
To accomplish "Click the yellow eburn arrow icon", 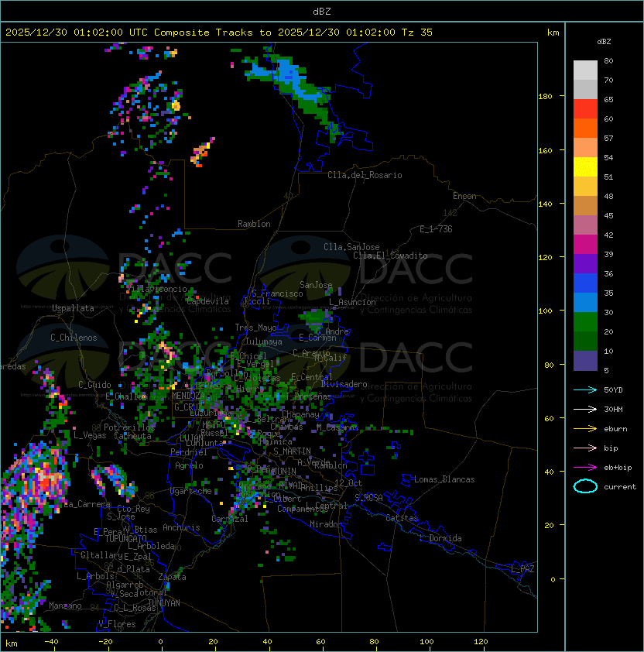I will point(585,429).
